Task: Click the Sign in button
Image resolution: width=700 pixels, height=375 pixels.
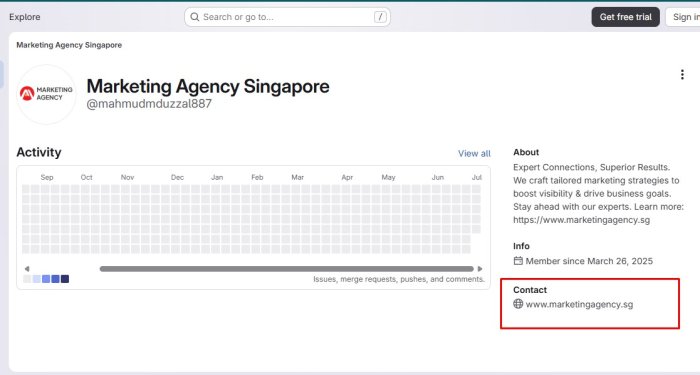Action: 683,17
